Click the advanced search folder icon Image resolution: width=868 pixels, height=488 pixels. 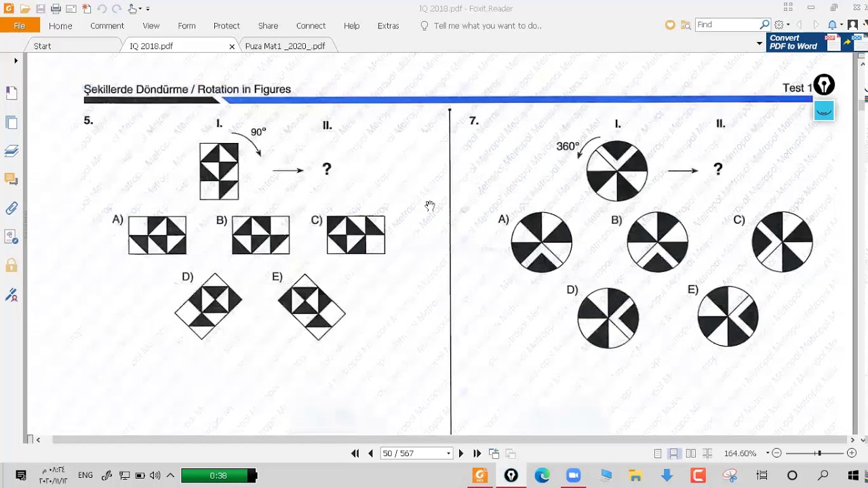click(686, 25)
